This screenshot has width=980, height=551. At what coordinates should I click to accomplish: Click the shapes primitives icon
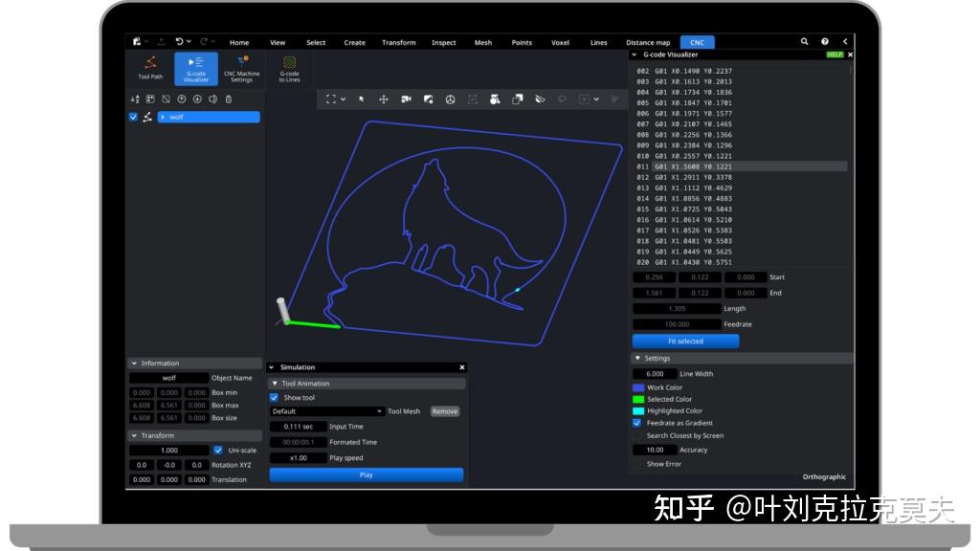(x=495, y=99)
